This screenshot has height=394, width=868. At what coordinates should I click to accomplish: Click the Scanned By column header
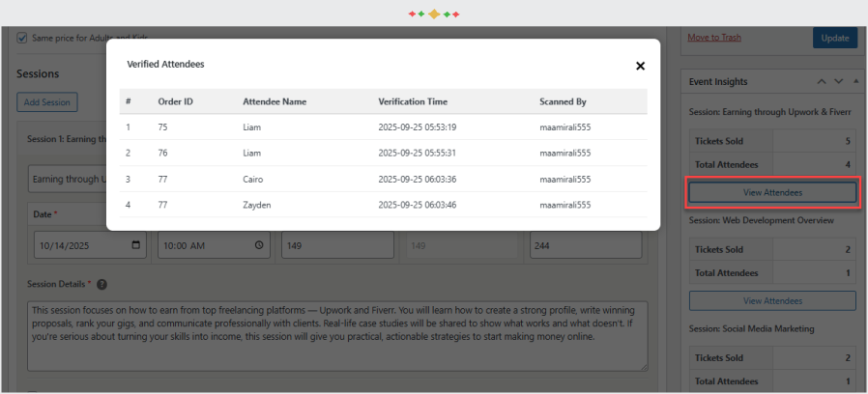pos(563,101)
